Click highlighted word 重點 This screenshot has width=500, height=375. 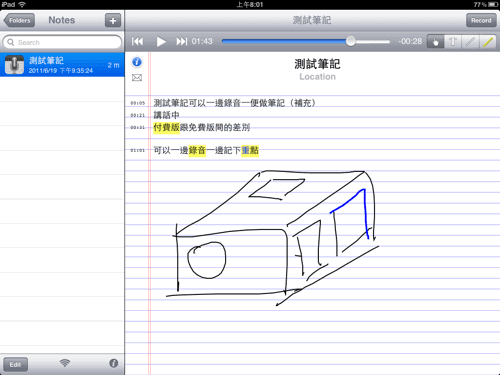pos(250,150)
